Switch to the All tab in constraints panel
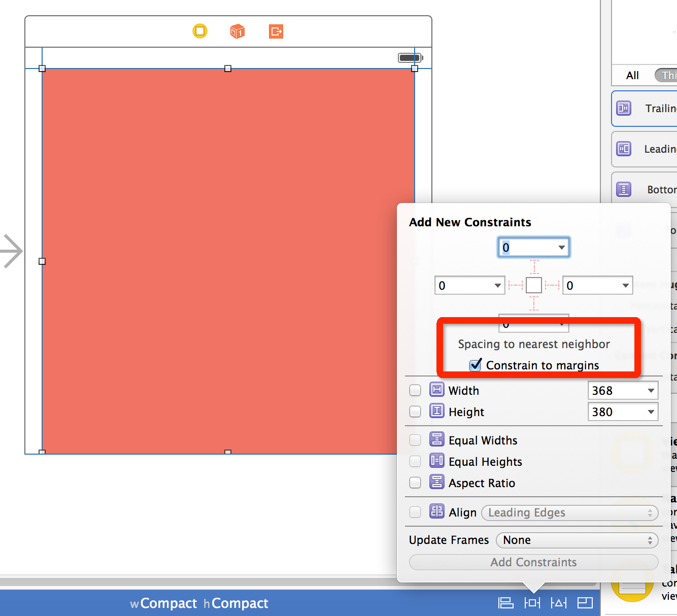Screen dimensions: 677x616 point(632,75)
